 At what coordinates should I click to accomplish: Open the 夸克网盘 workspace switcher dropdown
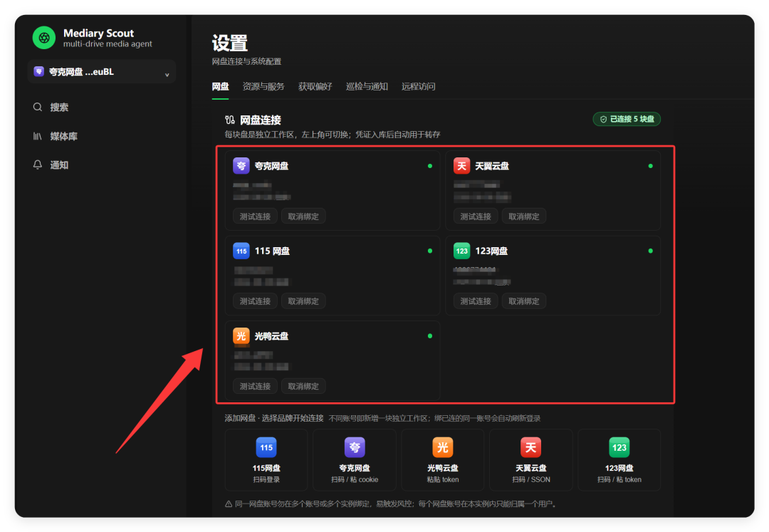point(102,72)
